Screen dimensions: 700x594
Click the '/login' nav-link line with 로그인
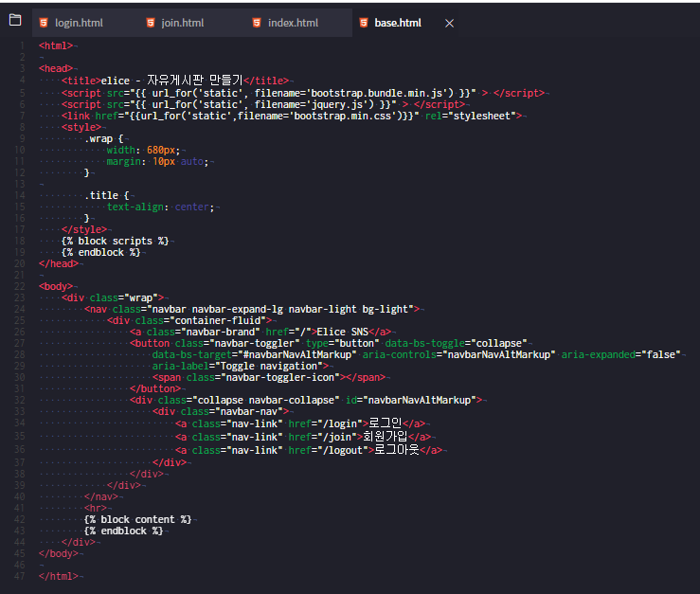tap(300, 423)
